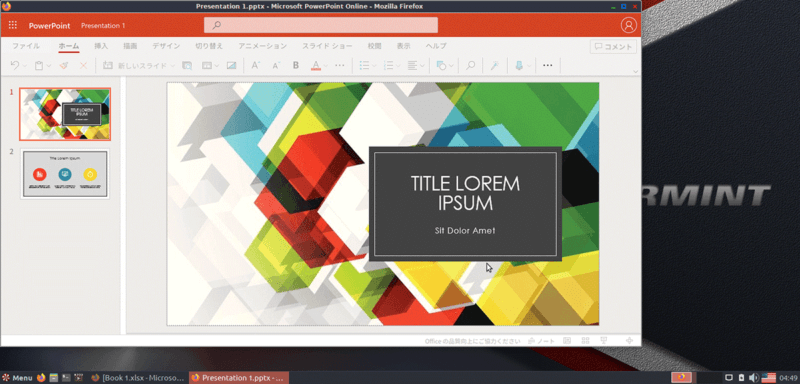Click the コメント button
800x384 pixels.
613,47
